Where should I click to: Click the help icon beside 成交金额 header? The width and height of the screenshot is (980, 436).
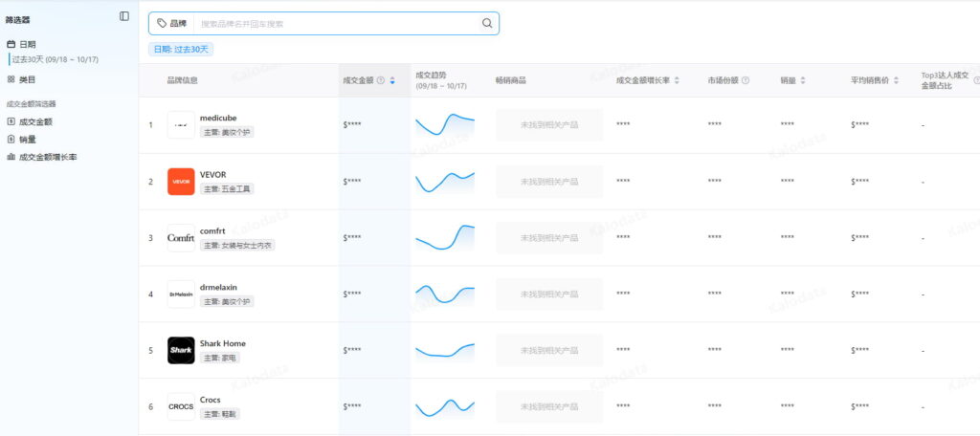click(381, 80)
